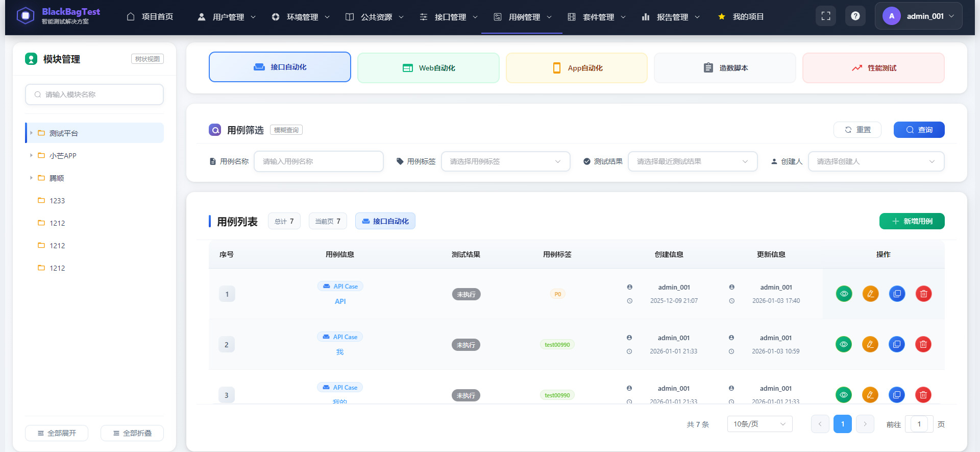Click the 测试平台 folder icon

click(41, 133)
